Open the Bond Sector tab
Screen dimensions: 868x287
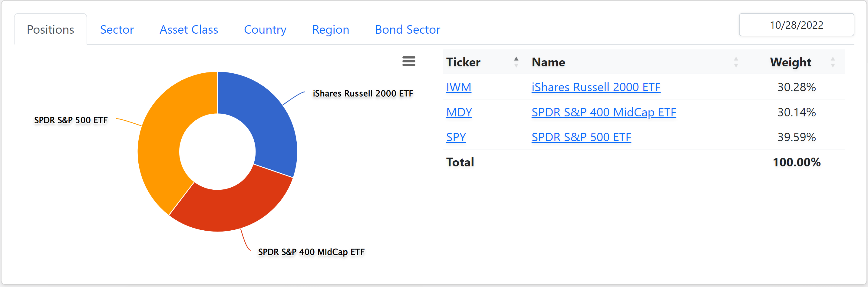[408, 30]
